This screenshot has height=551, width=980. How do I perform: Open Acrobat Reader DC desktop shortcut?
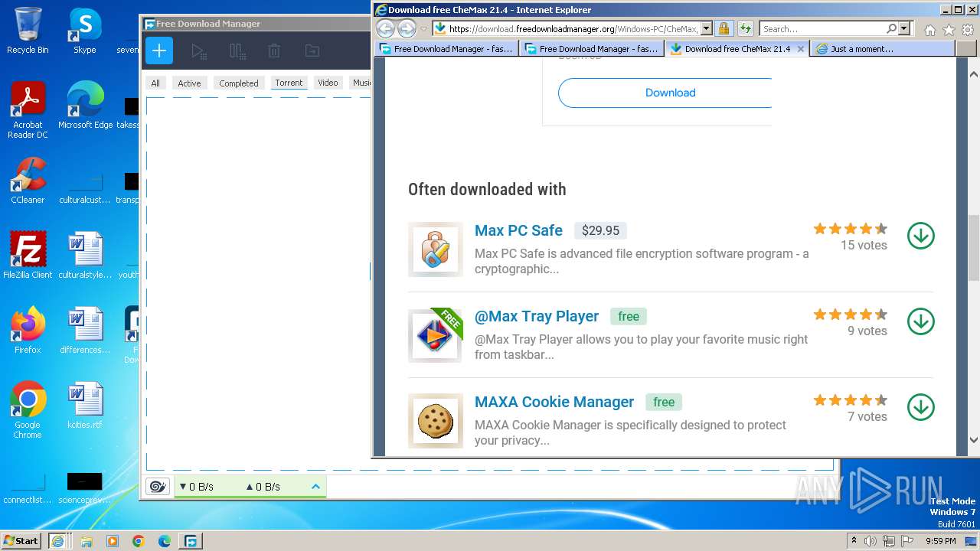tap(28, 110)
